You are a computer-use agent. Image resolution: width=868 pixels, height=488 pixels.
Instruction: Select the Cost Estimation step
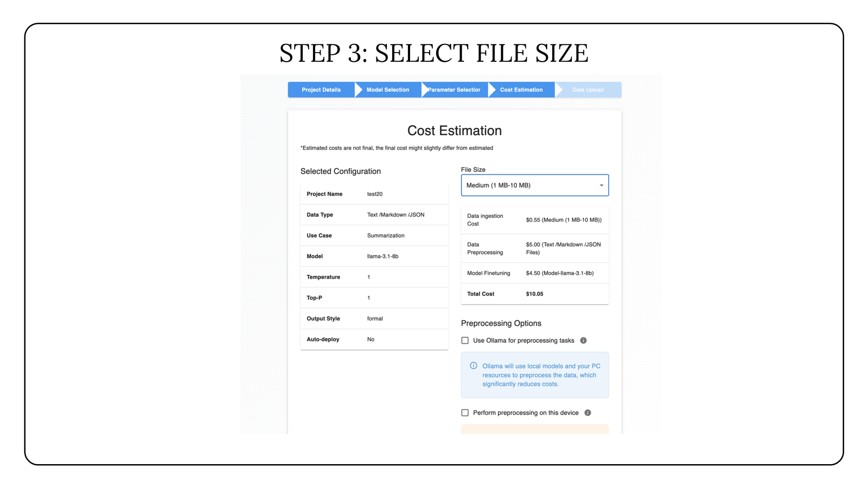point(521,90)
